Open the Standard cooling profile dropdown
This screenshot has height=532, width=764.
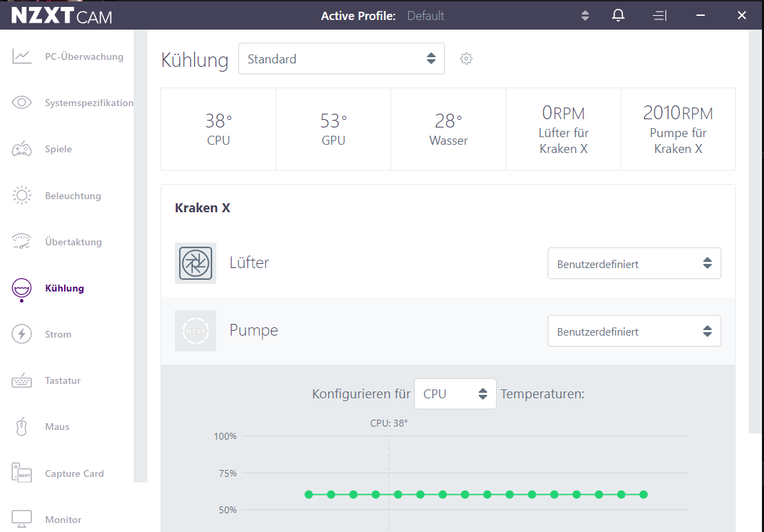tap(342, 59)
